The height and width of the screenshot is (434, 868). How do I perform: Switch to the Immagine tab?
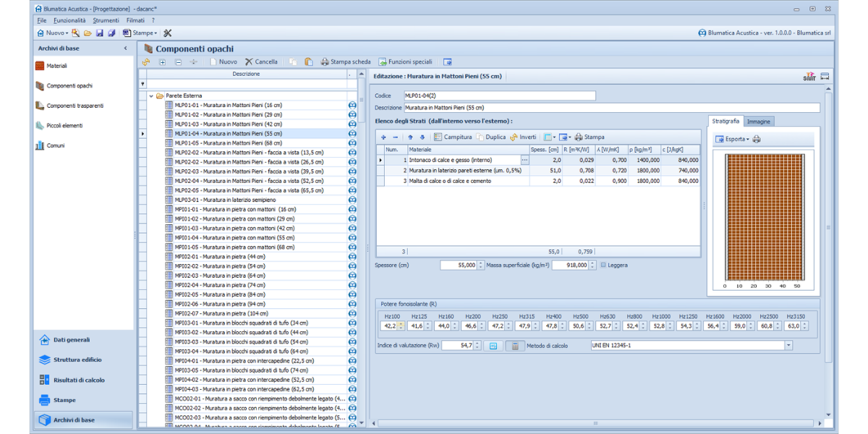click(x=759, y=122)
